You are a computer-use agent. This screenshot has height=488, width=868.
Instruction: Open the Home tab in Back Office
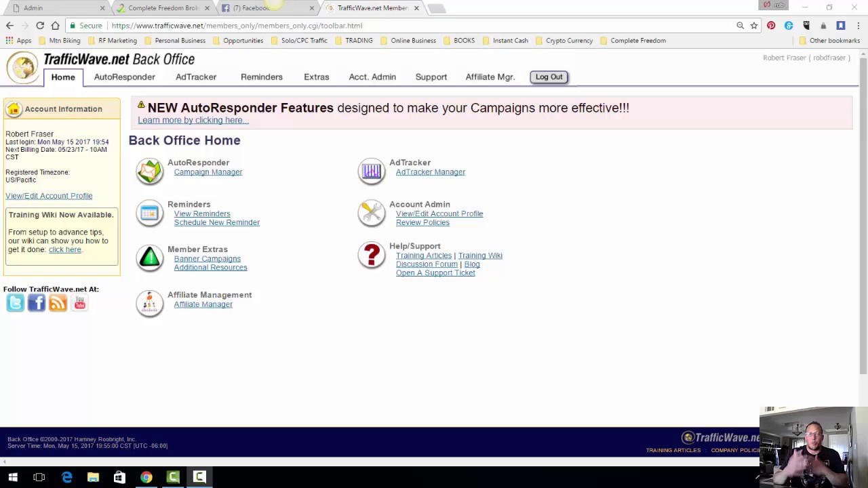click(x=63, y=77)
